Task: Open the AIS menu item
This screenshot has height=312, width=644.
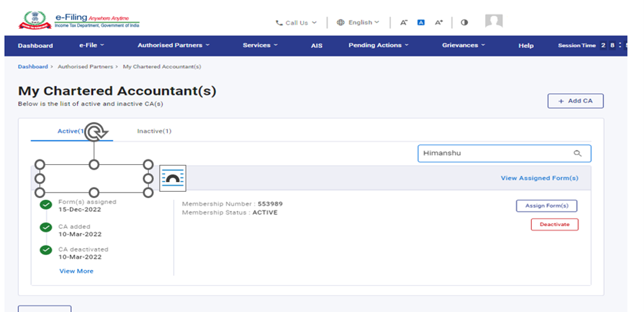Action: point(316,45)
